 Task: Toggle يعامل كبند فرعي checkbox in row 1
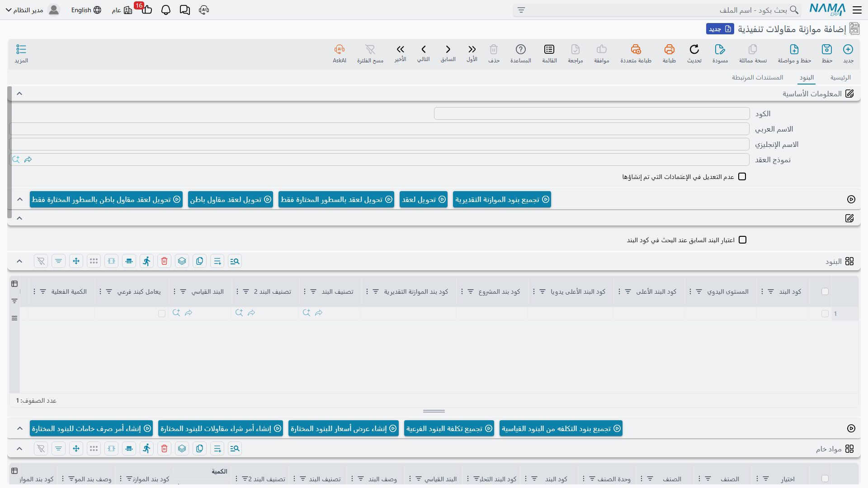click(162, 314)
